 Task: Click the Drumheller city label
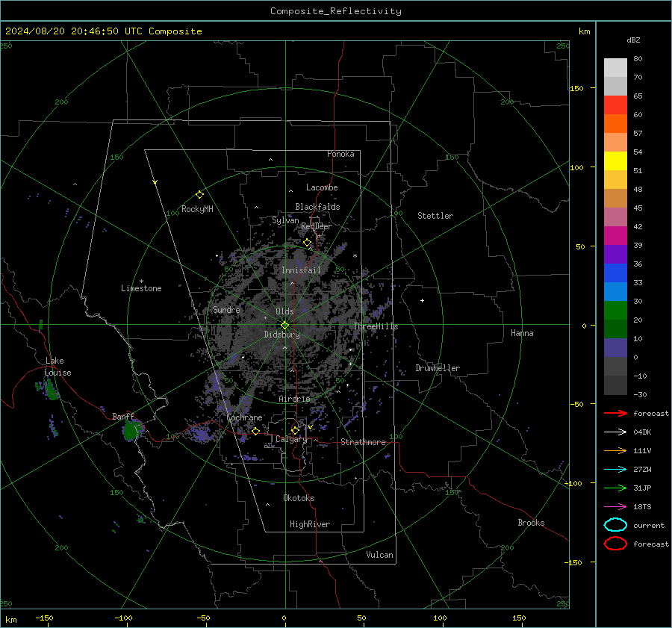[x=438, y=368]
